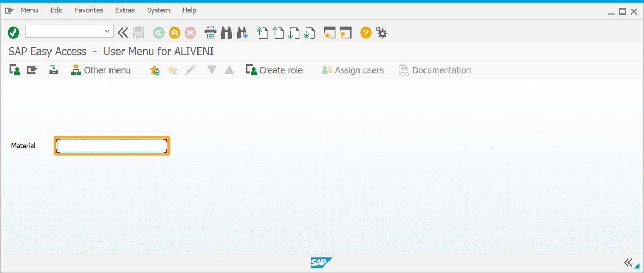This screenshot has width=644, height=273.
Task: Click the Assign users button
Action: pyautogui.click(x=353, y=70)
